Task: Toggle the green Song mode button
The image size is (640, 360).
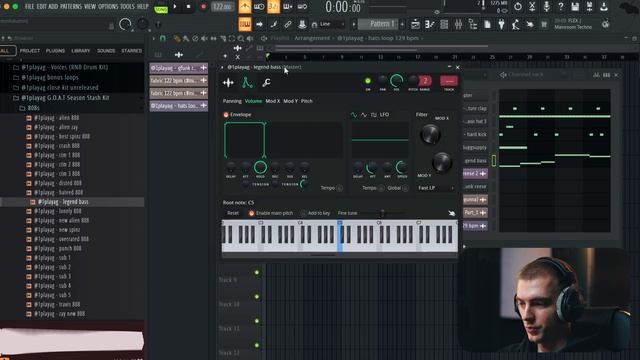Action: (x=161, y=9)
